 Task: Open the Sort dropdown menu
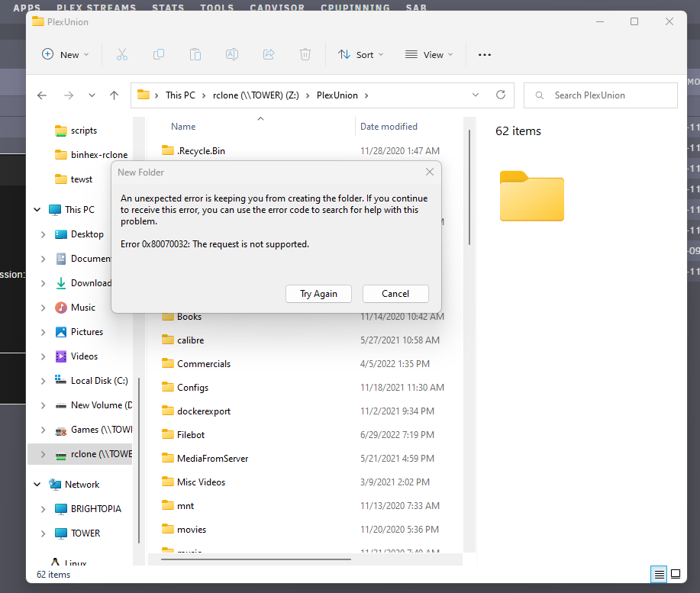361,54
